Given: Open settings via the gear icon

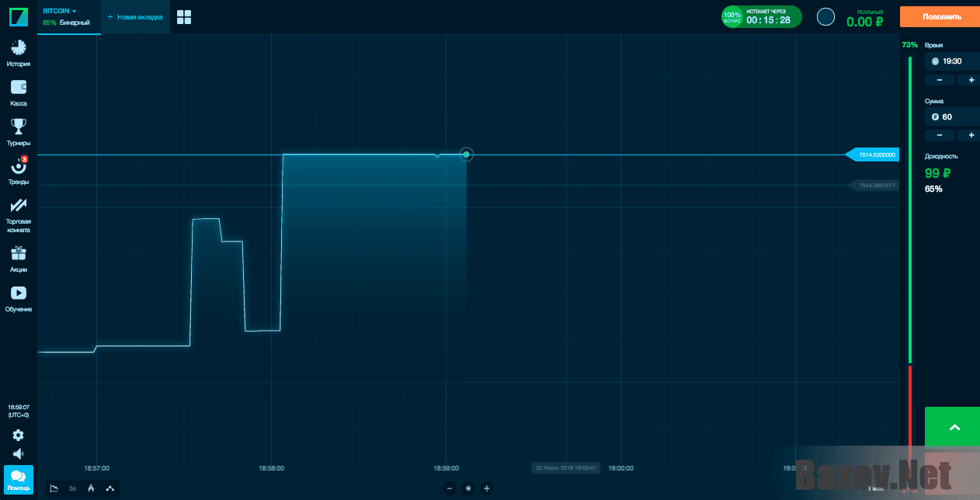Looking at the screenshot, I should [x=18, y=436].
